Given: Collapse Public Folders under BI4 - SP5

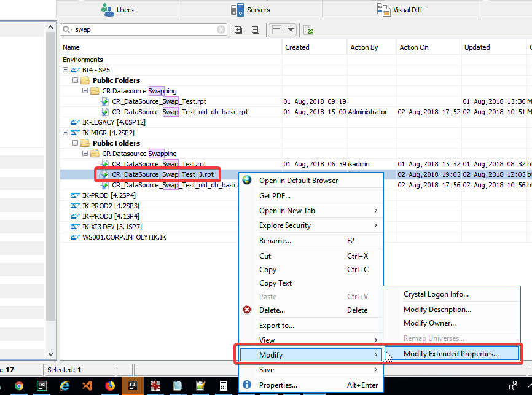Looking at the screenshot, I should pyautogui.click(x=76, y=80).
